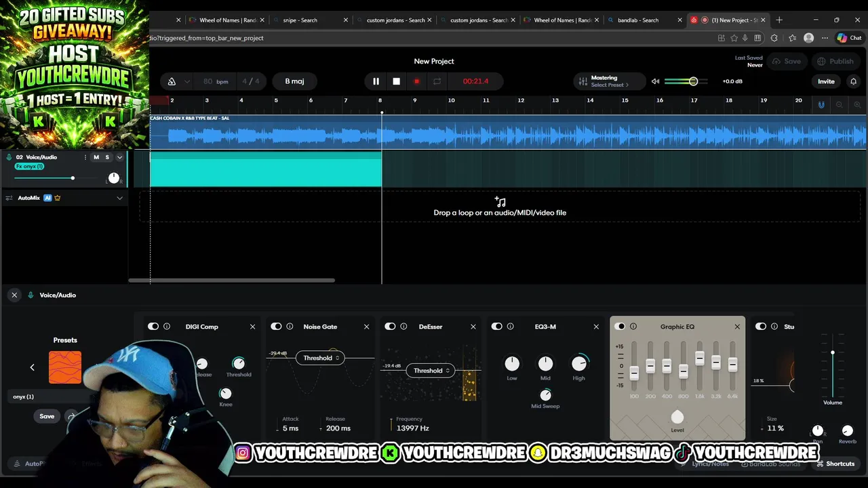868x488 pixels.
Task: Toggle DeEsser effect power
Action: [x=390, y=327]
